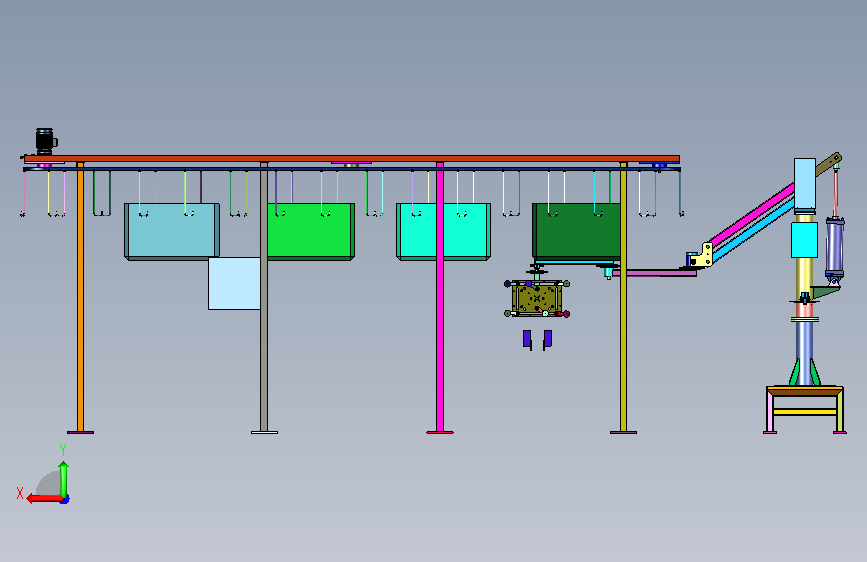867x562 pixels.
Task: Select the red base plate of magenta post
Action: click(x=440, y=432)
